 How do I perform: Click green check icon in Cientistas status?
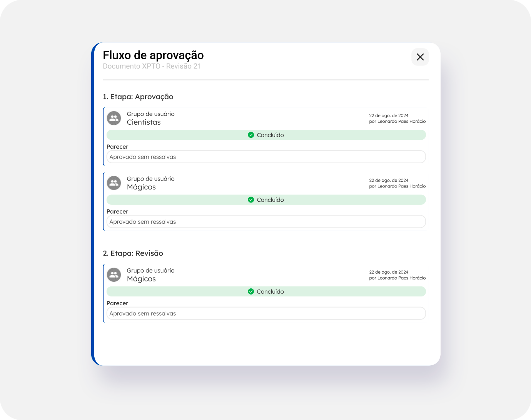point(251,135)
